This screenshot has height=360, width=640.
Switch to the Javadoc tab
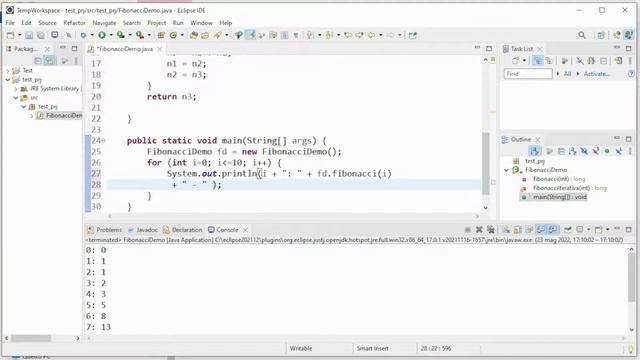[142, 230]
